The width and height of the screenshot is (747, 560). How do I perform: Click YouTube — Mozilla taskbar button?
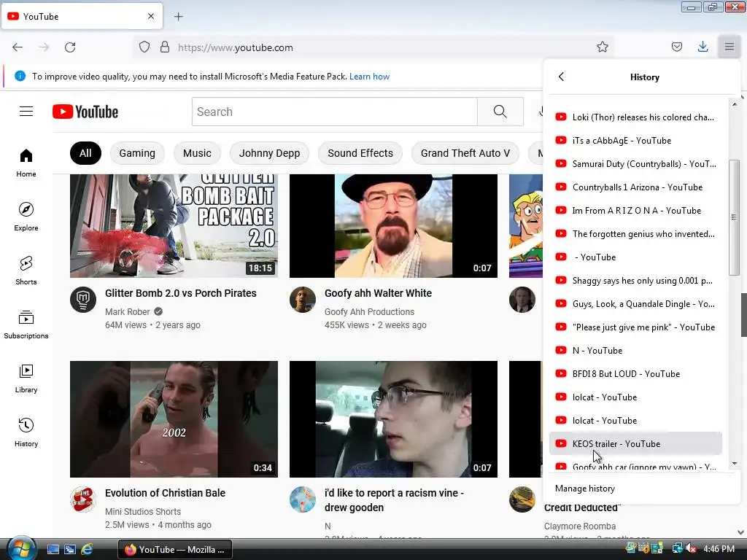pos(175,550)
